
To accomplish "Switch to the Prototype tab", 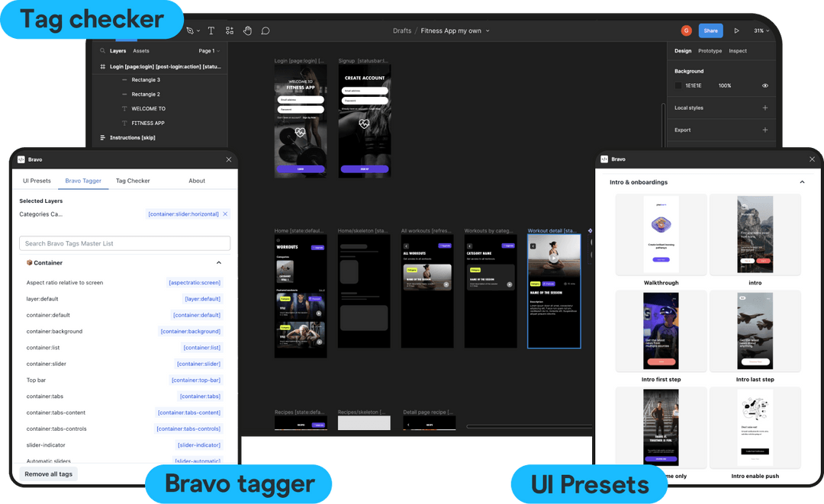I will tap(710, 50).
